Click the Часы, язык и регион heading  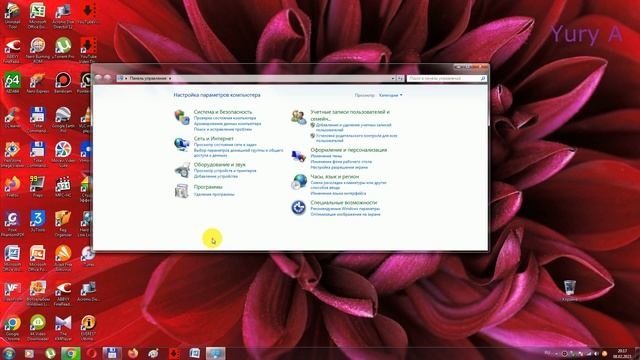[x=335, y=177]
